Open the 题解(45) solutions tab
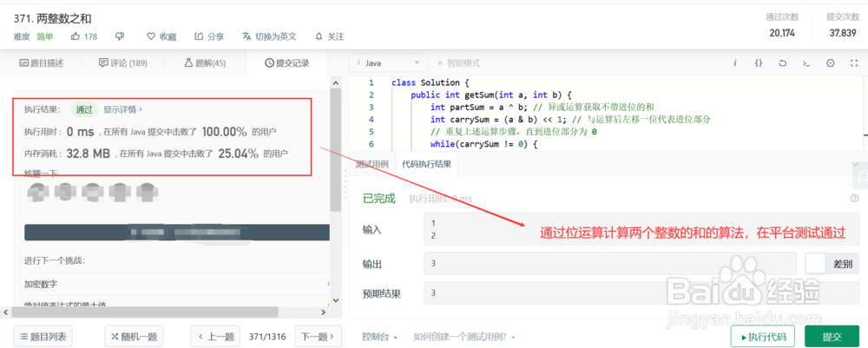 click(x=205, y=63)
